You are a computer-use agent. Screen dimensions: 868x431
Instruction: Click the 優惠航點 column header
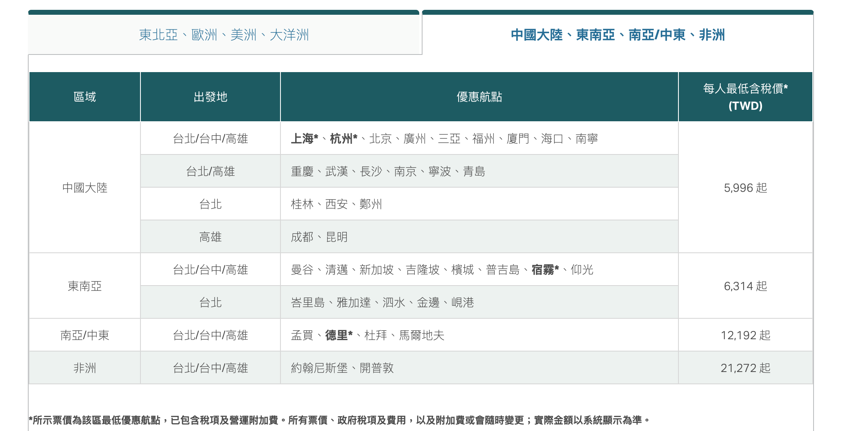coord(479,97)
